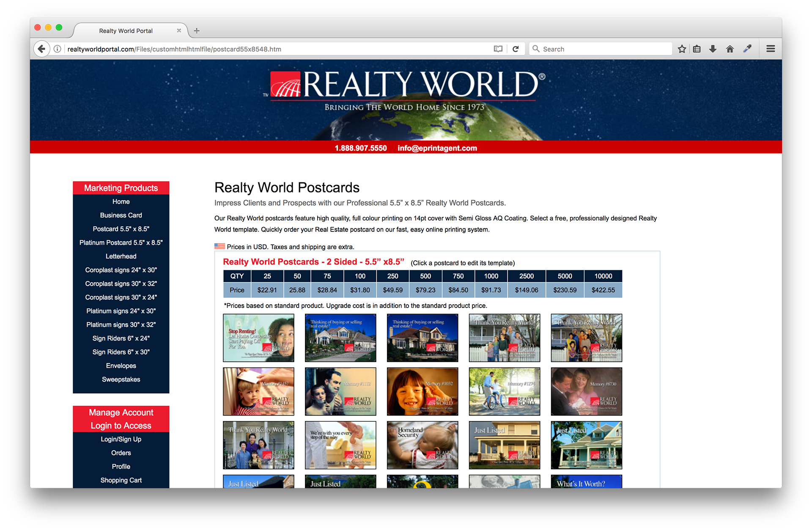
Task: Open Sign Riders 6" x 24"
Action: (x=121, y=338)
